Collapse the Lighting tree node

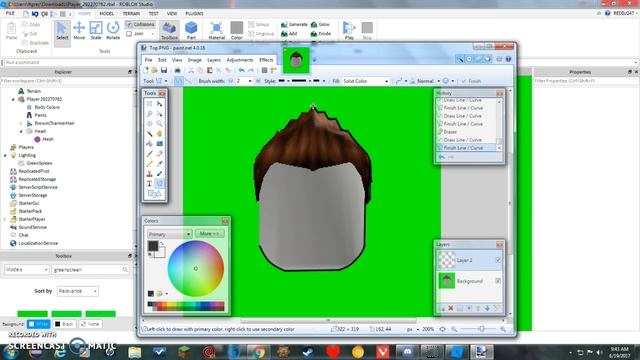pos(5,156)
